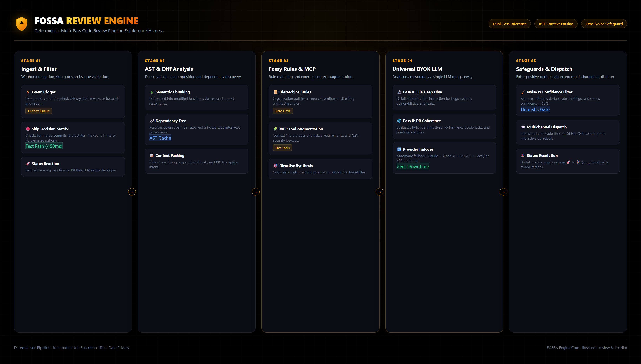Click the scroll icon beside Hierarchical Rules

tap(275, 92)
